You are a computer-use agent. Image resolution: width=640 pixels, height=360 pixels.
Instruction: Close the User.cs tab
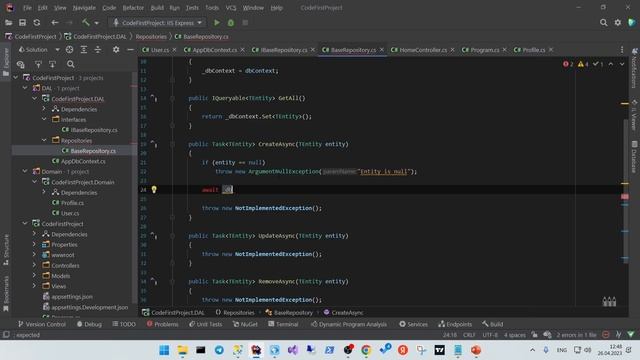tap(175, 50)
